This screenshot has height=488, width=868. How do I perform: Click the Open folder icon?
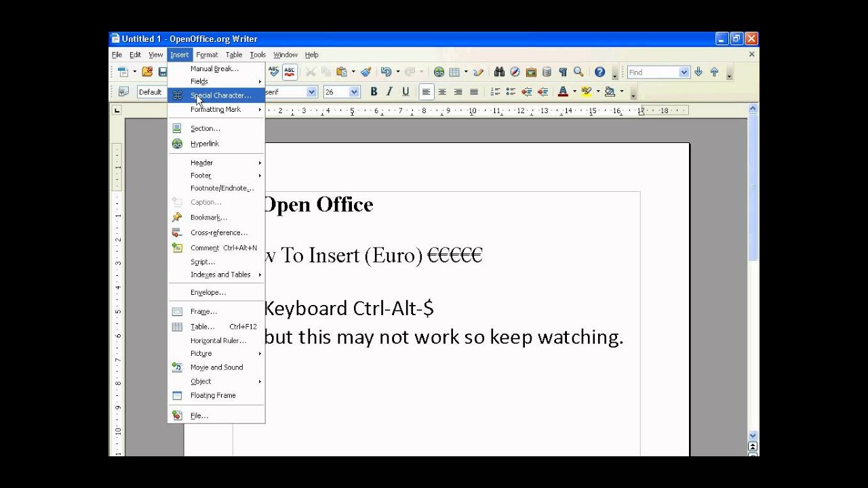click(x=147, y=72)
